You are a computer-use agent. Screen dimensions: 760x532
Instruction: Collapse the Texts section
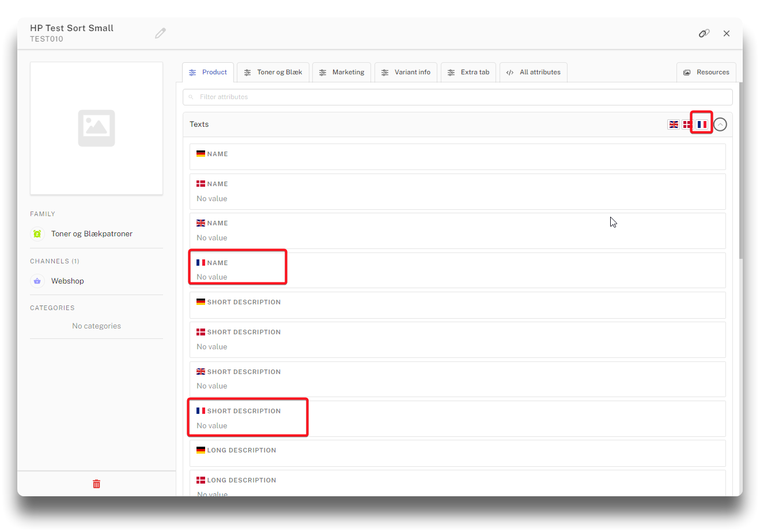[x=720, y=124]
